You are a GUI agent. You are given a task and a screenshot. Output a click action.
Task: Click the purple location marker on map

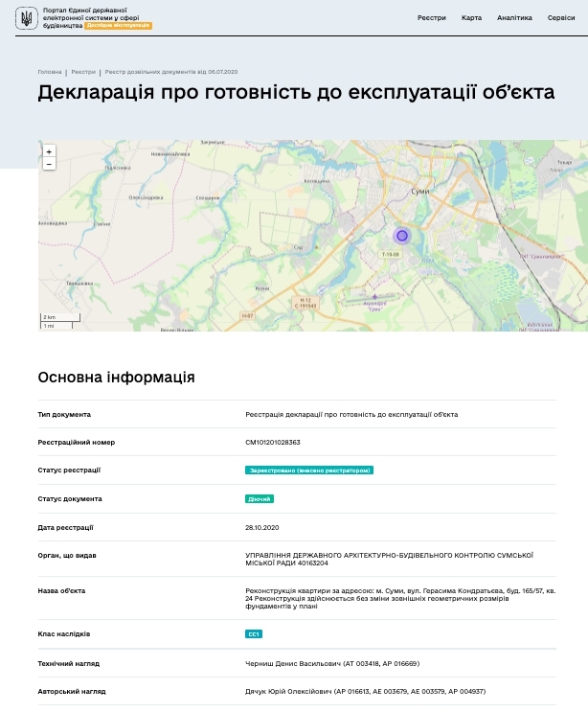tap(401, 236)
